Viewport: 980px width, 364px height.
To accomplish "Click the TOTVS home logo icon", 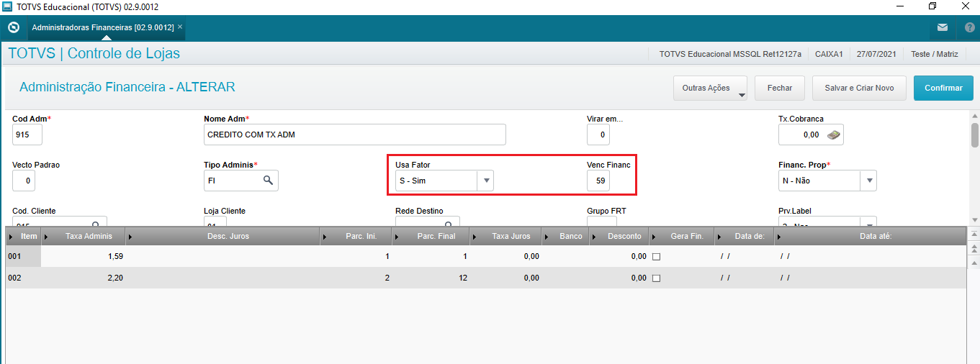I will coord(12,28).
